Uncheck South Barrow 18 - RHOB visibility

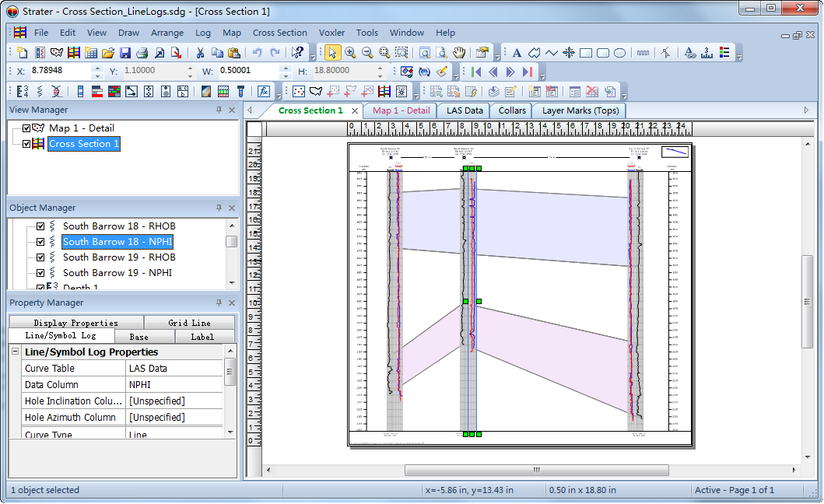click(40, 226)
